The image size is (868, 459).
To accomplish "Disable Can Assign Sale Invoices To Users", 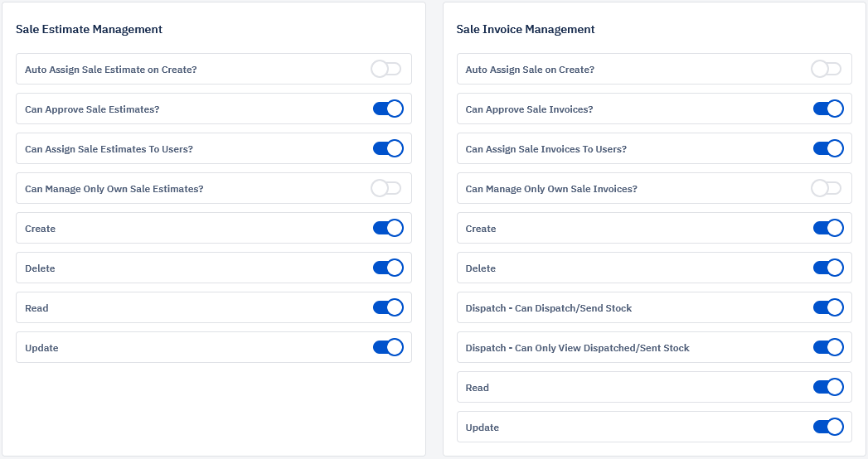I will pyautogui.click(x=828, y=149).
